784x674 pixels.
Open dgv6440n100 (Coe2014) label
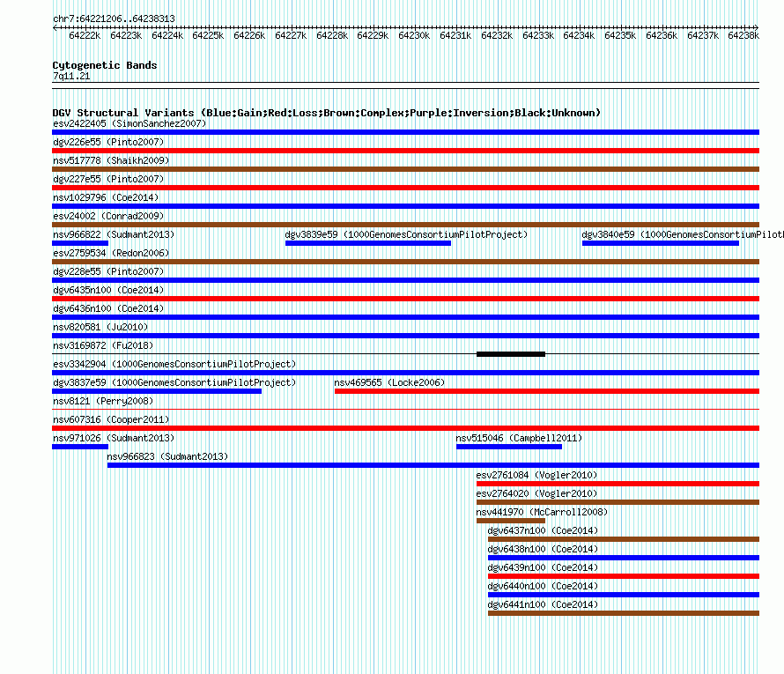(x=543, y=586)
